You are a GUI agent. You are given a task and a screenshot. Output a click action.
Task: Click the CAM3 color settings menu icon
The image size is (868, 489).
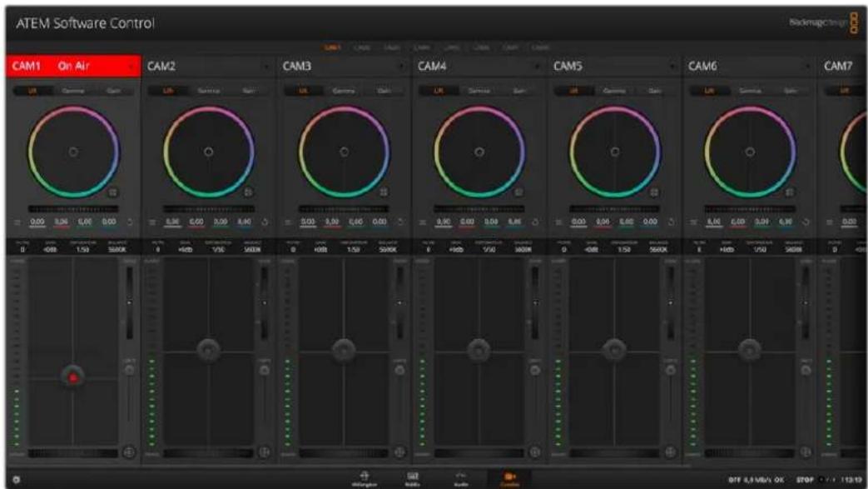287,222
